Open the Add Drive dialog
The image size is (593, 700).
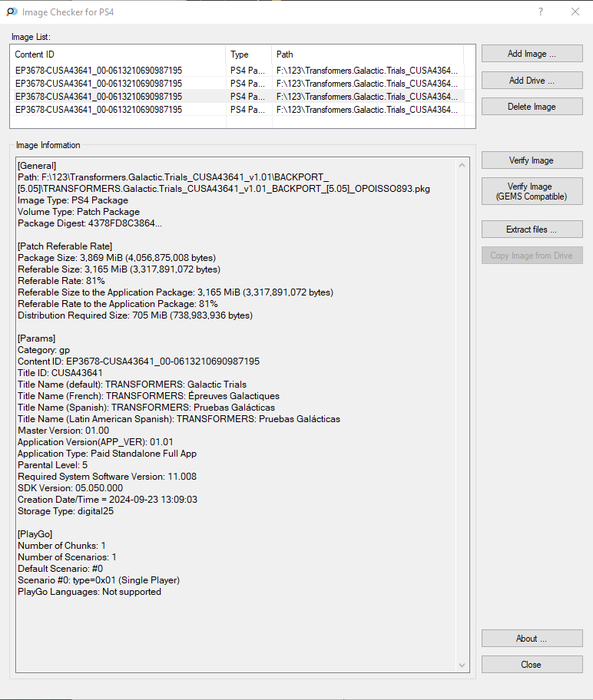[532, 81]
